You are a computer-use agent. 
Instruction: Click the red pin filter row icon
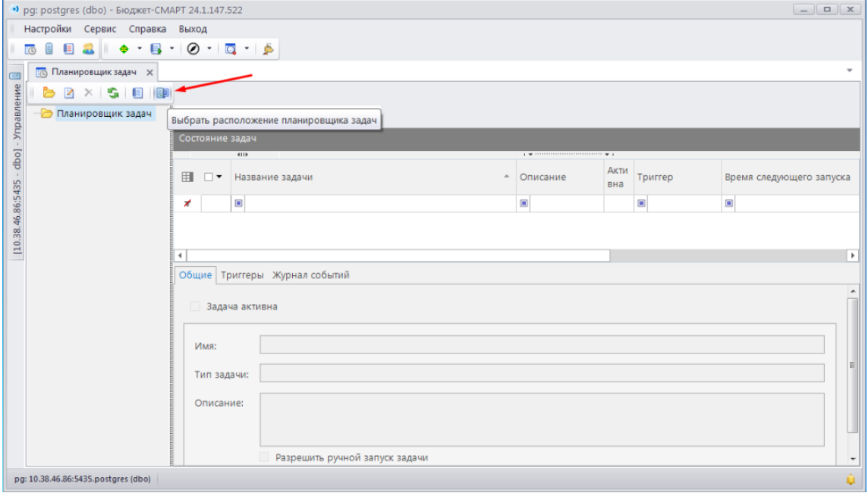point(187,203)
